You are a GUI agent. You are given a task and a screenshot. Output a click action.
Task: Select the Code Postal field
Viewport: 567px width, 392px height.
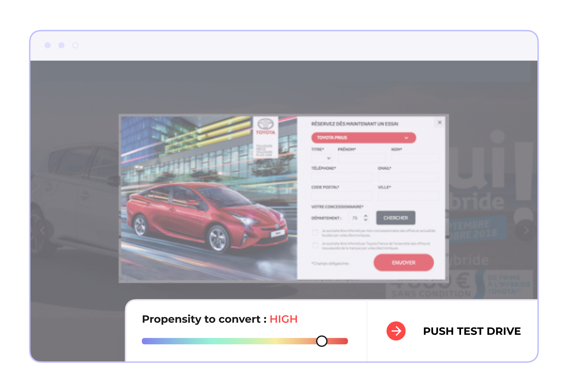click(x=342, y=196)
